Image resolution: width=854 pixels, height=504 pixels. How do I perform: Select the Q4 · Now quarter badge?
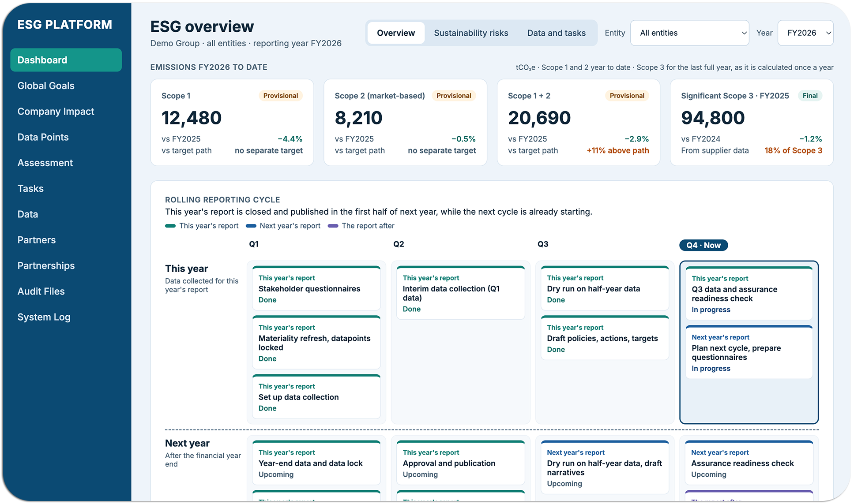point(704,245)
